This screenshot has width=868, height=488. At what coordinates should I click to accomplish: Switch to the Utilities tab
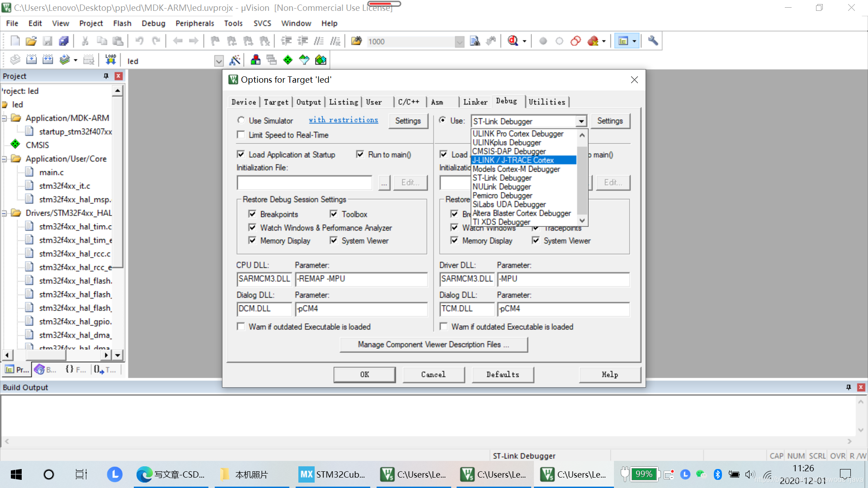(547, 102)
